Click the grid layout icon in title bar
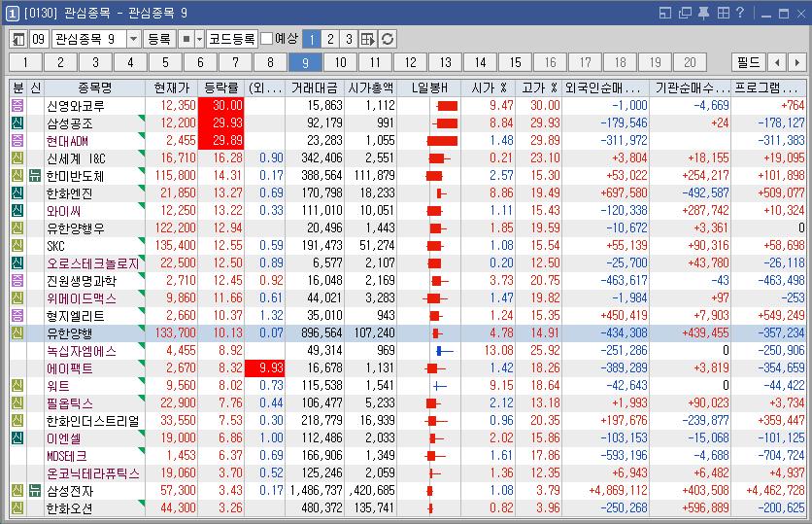The image size is (812, 524). coord(724,13)
